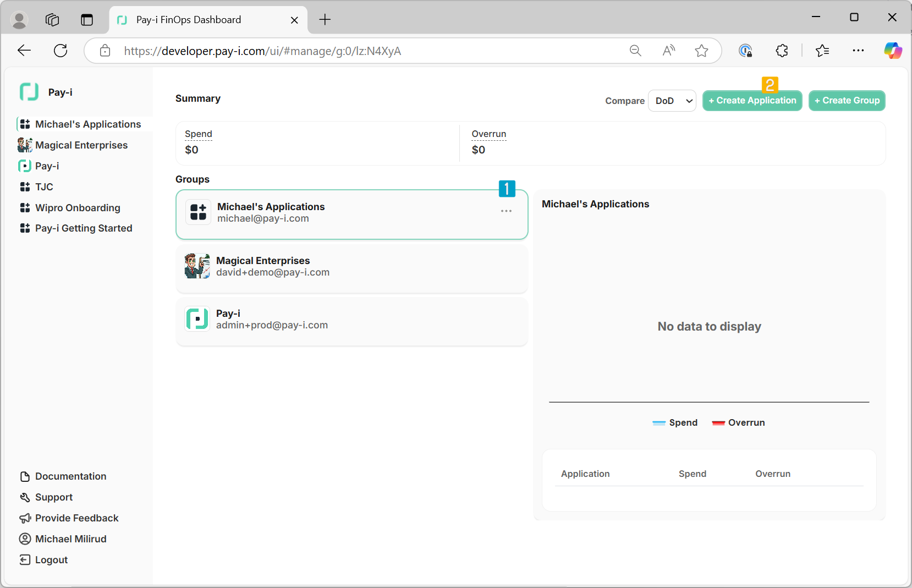Open Magical Enterprises in sidebar

coord(81,145)
